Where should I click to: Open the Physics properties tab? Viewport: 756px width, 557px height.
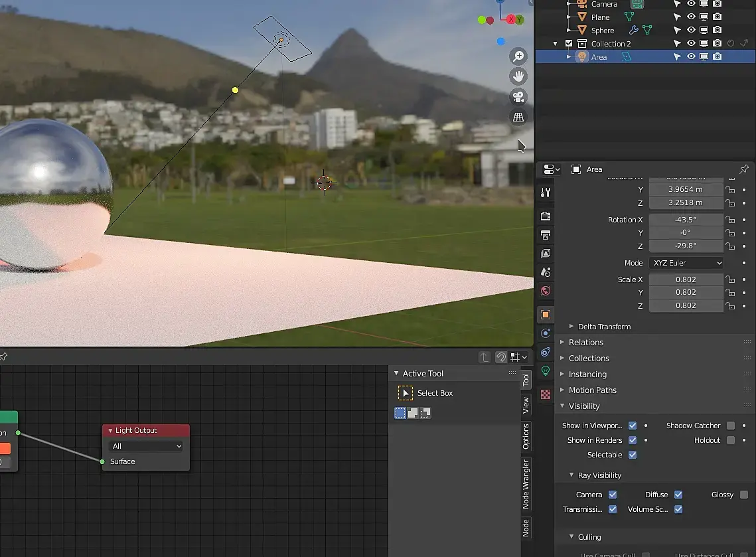546,333
